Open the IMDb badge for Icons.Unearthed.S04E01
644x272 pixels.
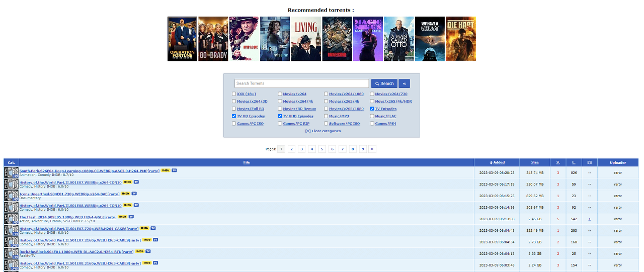pyautogui.click(x=125, y=194)
